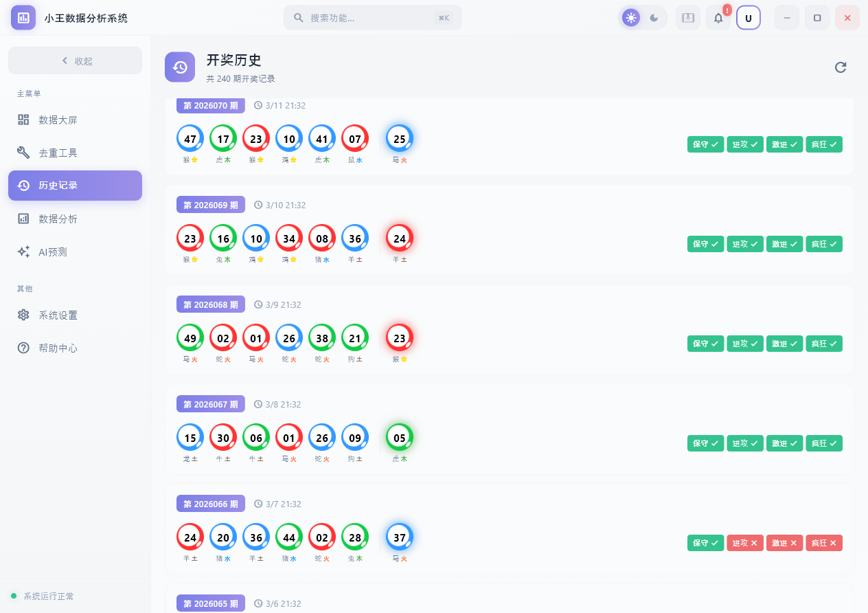This screenshot has width=868, height=613.
Task: Expand details for 第 2026068 期 badge
Action: tap(210, 304)
